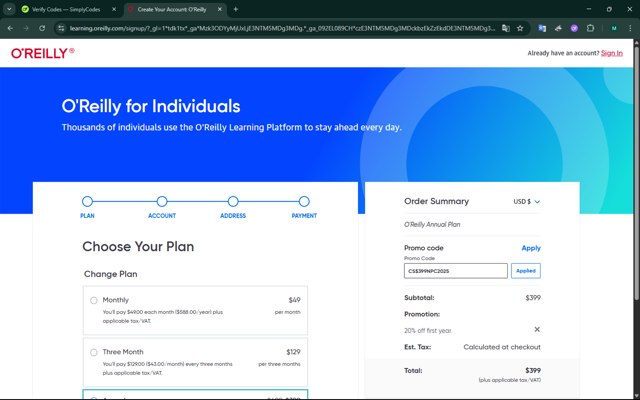Screen dimensions: 640x400
Task: Close the Verify Codes — SimplyCodes tab
Action: click(x=114, y=9)
